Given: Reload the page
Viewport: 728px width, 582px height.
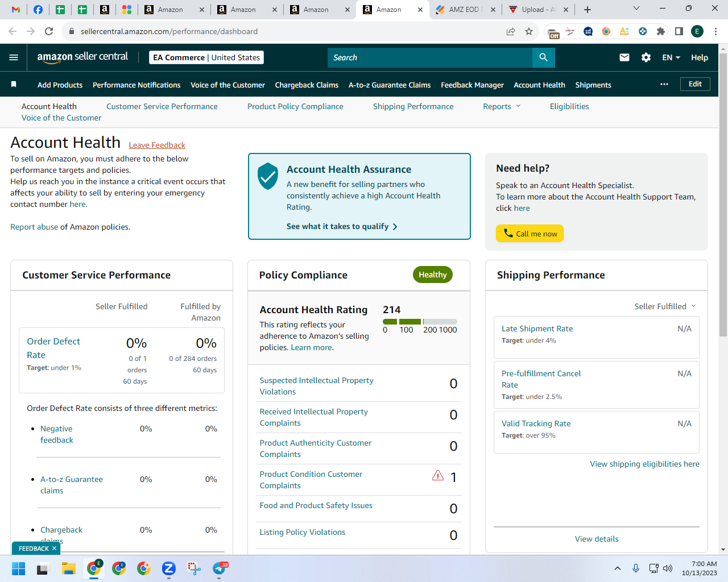Looking at the screenshot, I should tap(49, 31).
